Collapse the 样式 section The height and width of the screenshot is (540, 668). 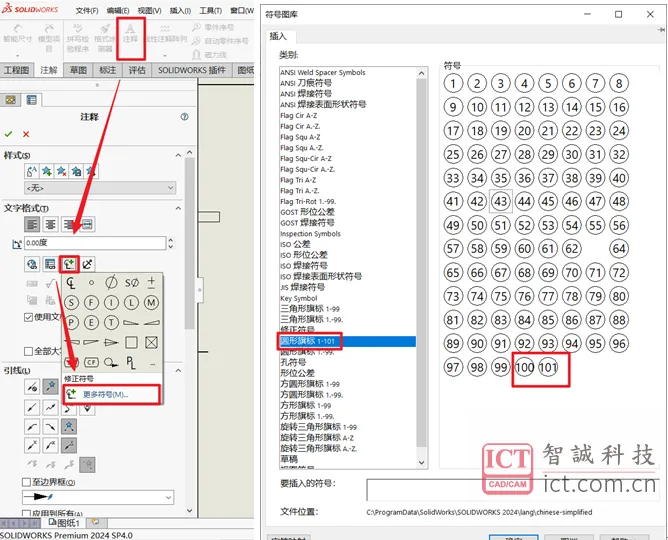point(178,155)
